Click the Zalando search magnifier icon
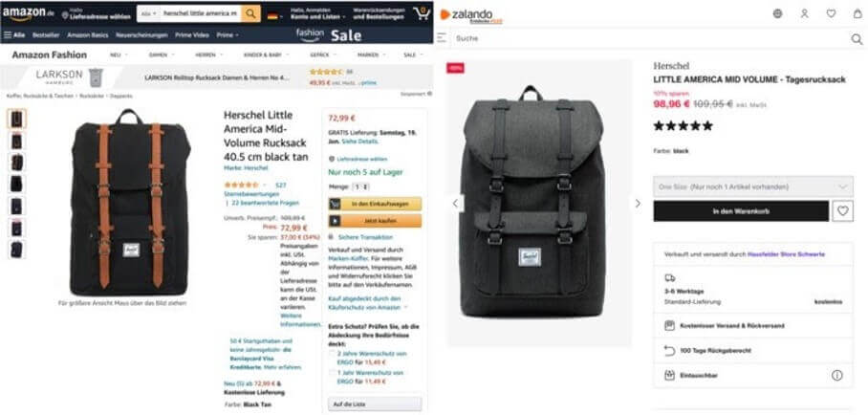The height and width of the screenshot is (415, 868). click(x=857, y=39)
